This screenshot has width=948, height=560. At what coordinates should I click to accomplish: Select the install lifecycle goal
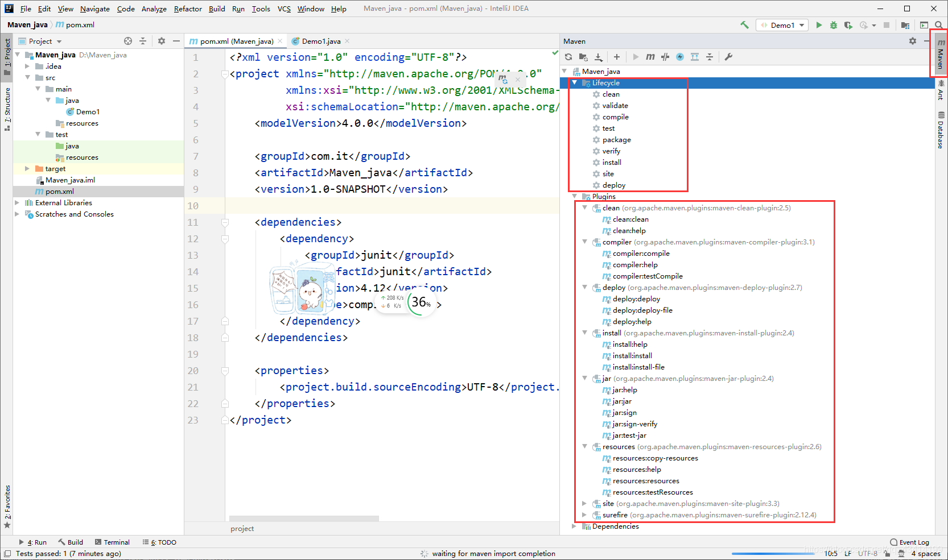612,163
